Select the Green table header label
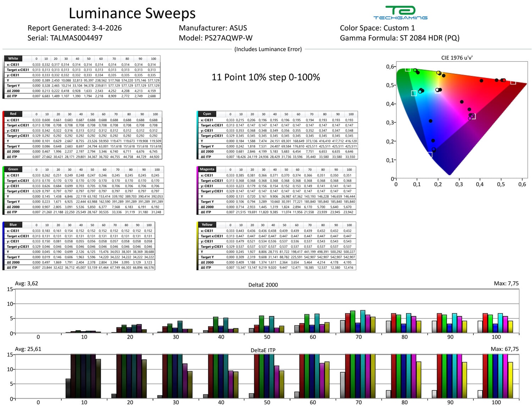 point(13,169)
